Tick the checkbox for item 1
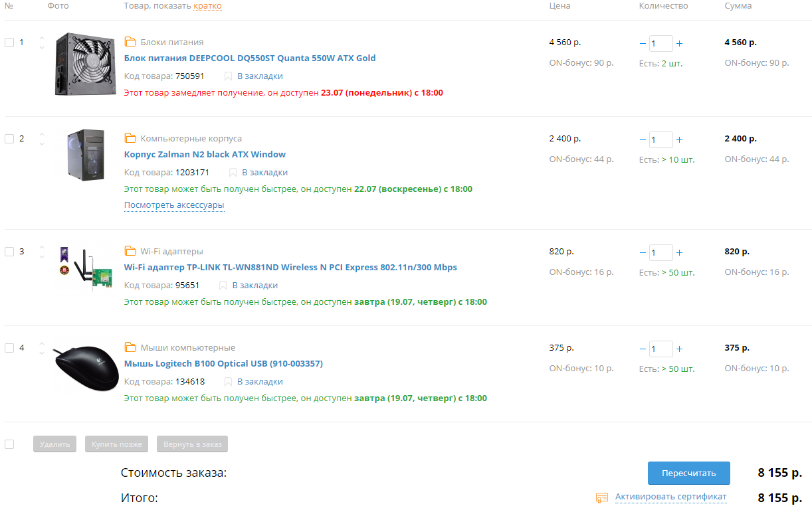The width and height of the screenshot is (812, 512). tap(9, 43)
